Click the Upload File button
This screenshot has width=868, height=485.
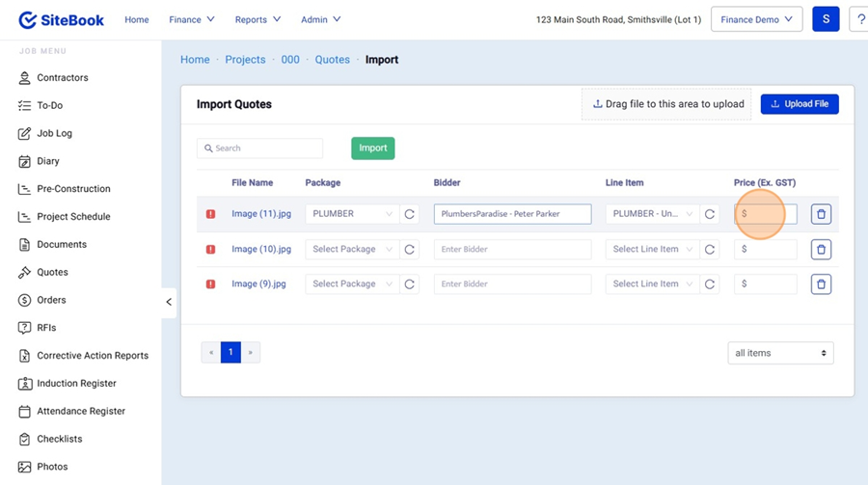[x=799, y=104]
